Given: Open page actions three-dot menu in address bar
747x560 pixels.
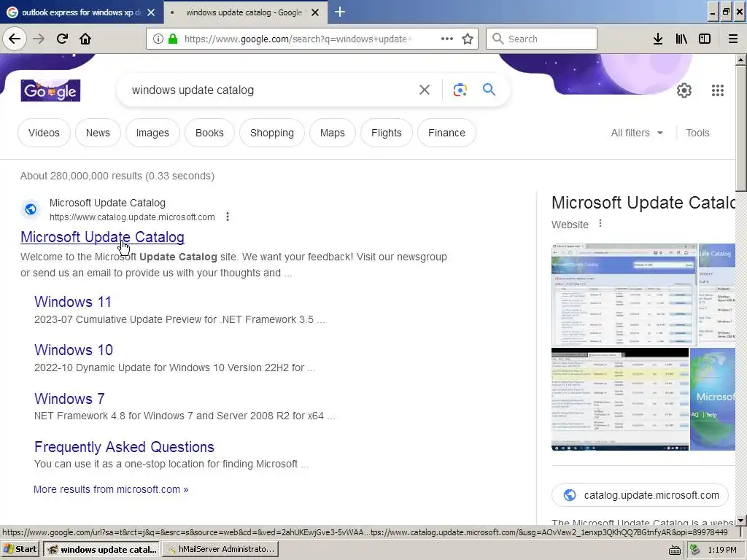Looking at the screenshot, I should [x=447, y=39].
